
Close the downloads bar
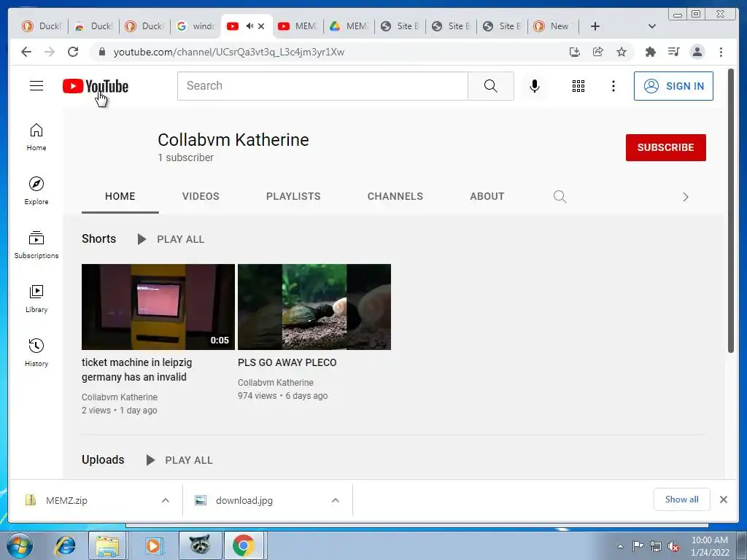(x=723, y=499)
